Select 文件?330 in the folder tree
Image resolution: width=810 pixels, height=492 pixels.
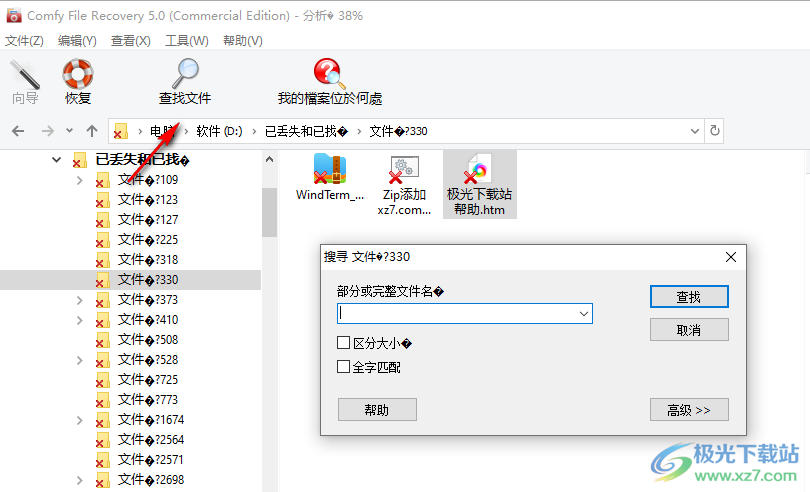click(148, 280)
